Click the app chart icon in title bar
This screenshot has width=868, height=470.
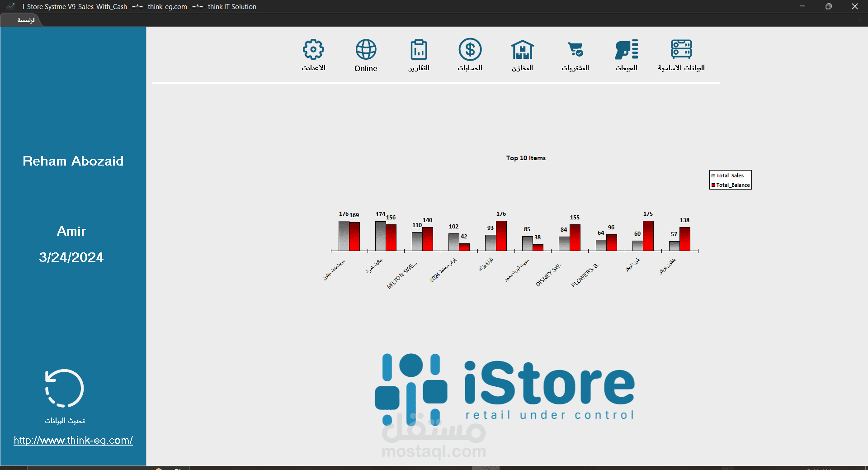tap(10, 6)
